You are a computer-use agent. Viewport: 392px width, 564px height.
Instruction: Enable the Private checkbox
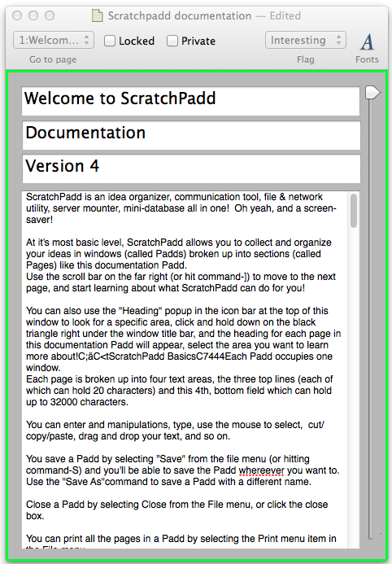pyautogui.click(x=172, y=41)
